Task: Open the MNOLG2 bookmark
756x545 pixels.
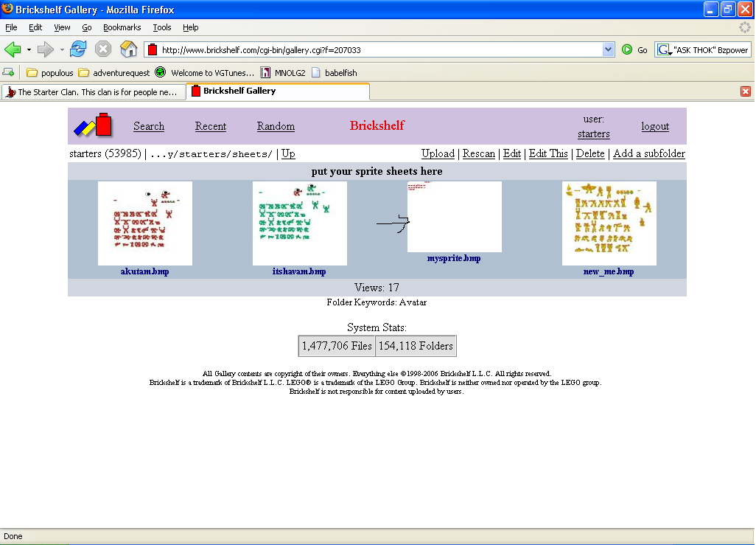Action: tap(283, 73)
